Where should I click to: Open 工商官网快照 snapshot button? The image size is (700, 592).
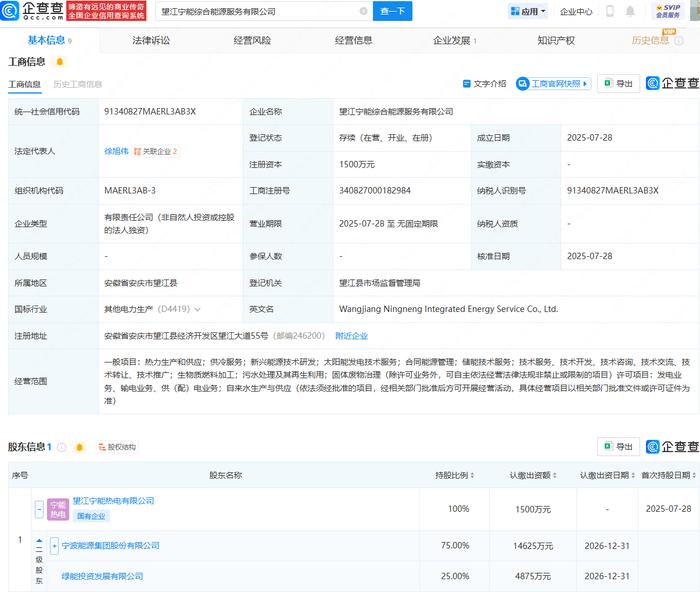554,83
